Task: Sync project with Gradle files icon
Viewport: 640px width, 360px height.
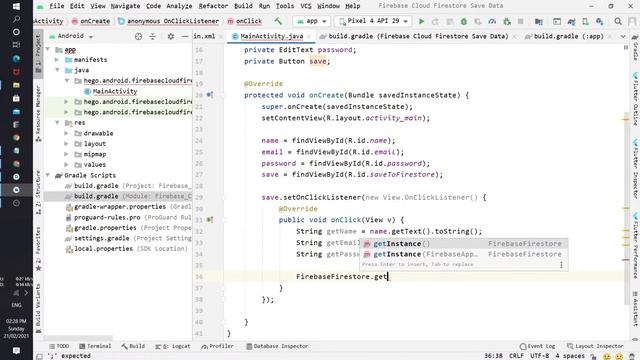Action: (571, 21)
